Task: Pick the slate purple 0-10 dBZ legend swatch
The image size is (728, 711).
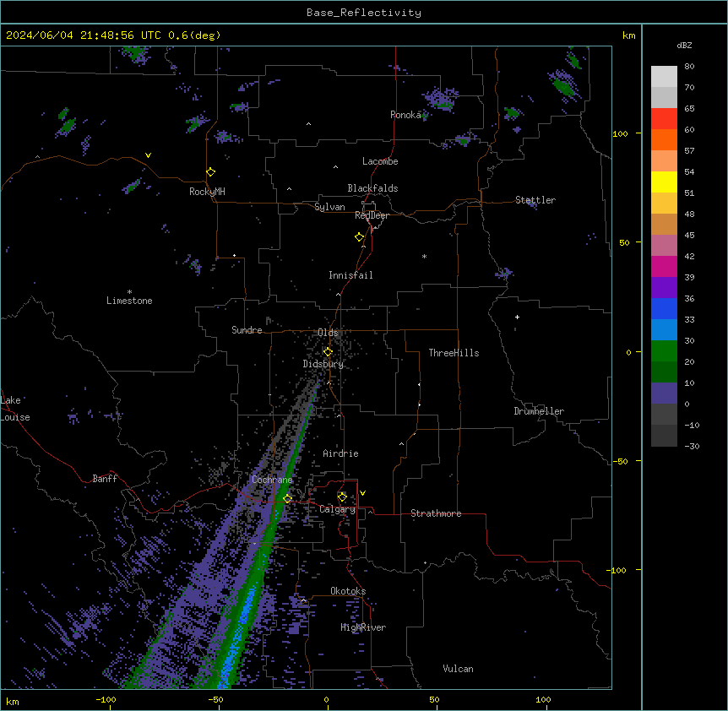Action: [x=664, y=393]
